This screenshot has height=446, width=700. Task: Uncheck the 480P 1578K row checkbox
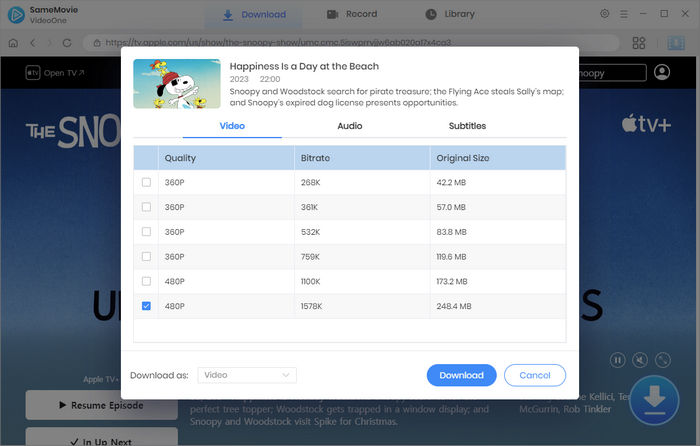pos(146,306)
